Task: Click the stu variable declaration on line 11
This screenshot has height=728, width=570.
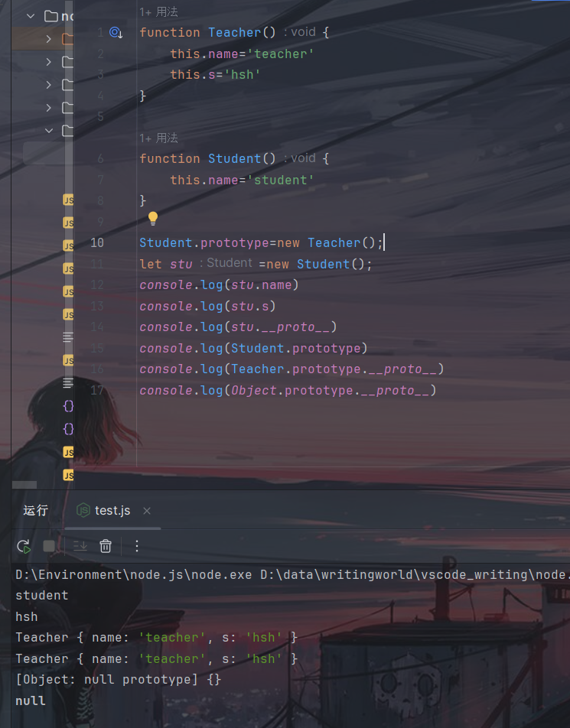Action: (181, 264)
